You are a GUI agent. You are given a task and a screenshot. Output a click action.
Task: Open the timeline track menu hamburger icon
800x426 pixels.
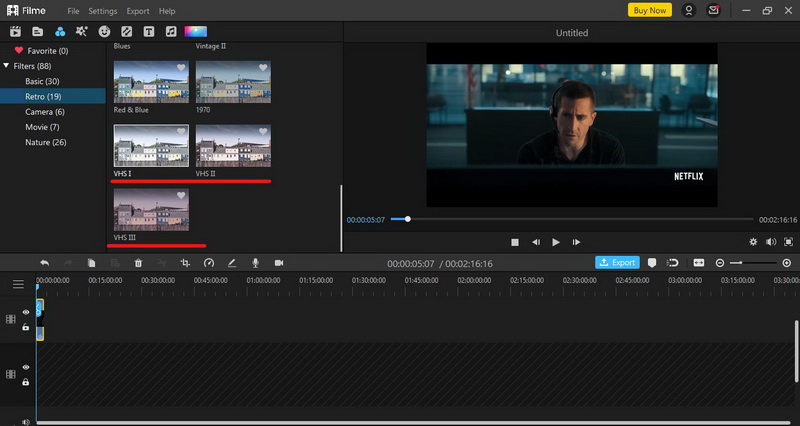(x=18, y=284)
